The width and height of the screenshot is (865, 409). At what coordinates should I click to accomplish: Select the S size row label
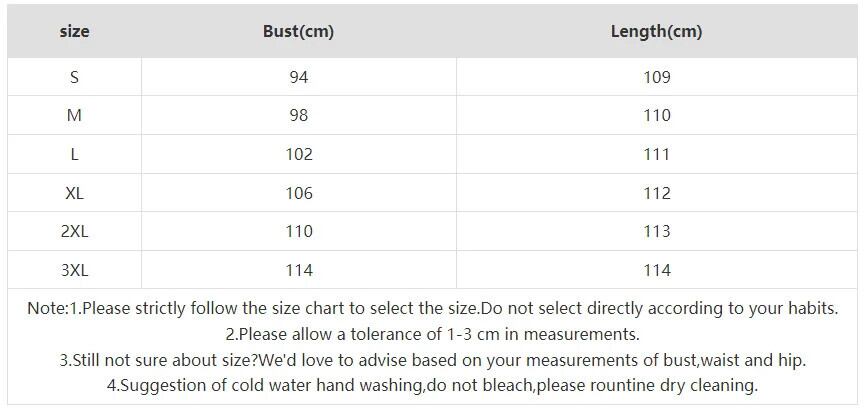74,77
